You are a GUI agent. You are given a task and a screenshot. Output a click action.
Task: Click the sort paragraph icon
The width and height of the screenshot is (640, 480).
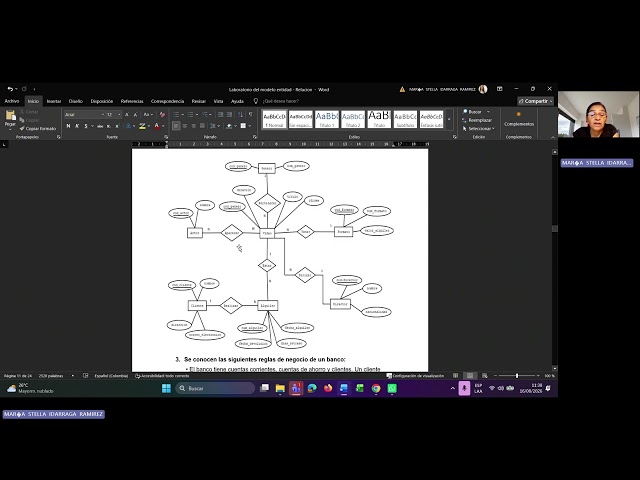pyautogui.click(x=240, y=115)
